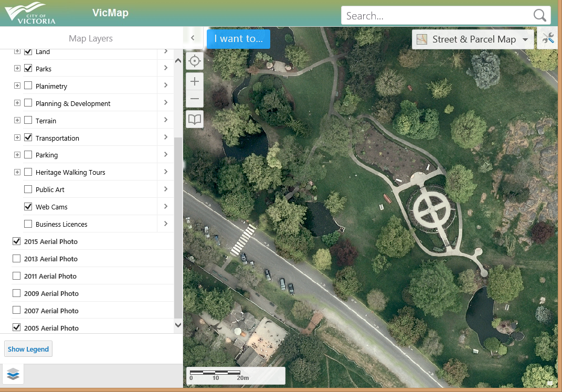Click the layer list scroll down arrow
Screen dimensions: 562x392
click(178, 325)
